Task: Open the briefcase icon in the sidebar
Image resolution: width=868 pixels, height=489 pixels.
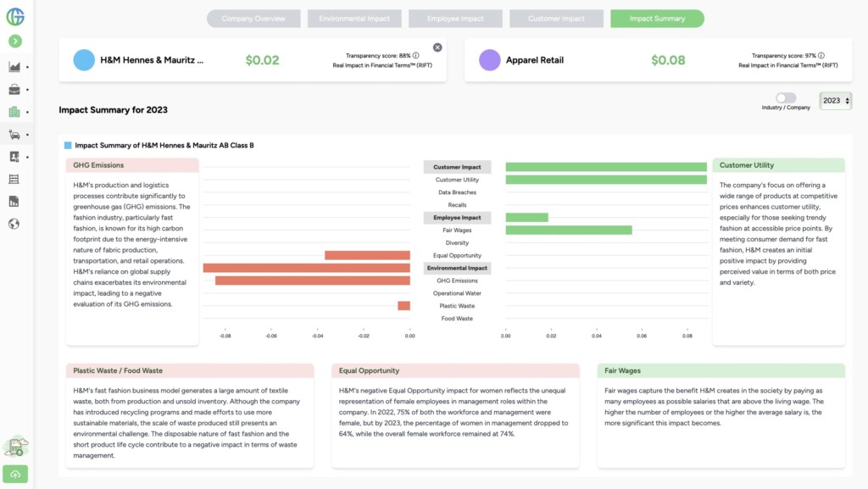Action: point(14,90)
